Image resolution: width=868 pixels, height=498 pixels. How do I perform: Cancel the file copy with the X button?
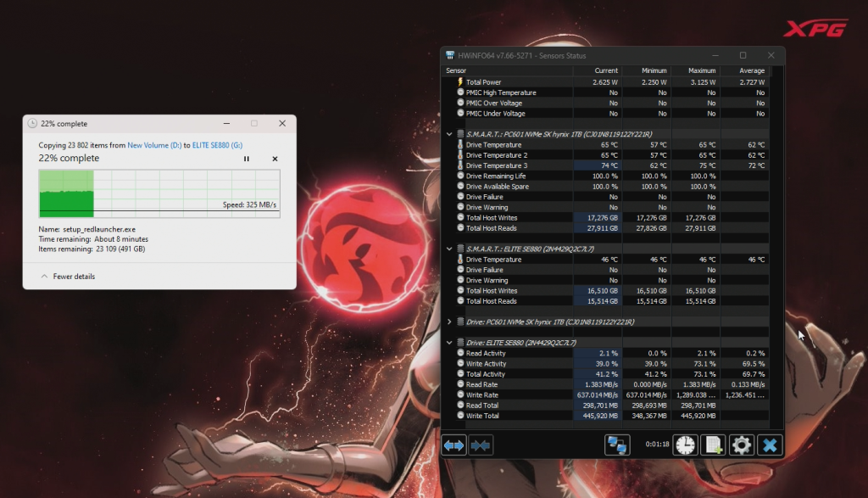275,159
